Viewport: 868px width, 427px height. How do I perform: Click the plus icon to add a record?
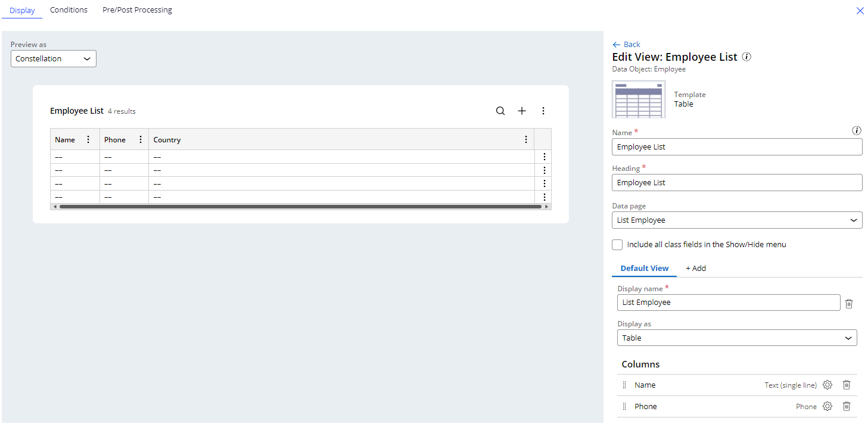521,110
